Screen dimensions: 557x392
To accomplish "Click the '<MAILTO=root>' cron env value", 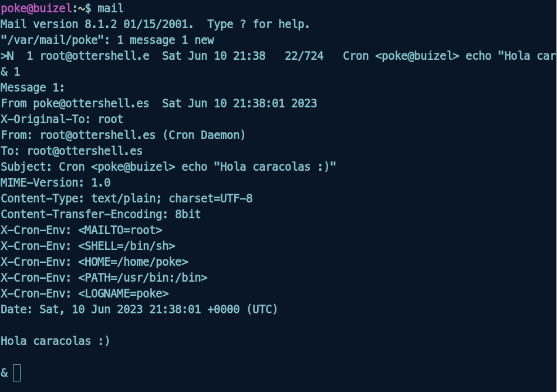I will (x=120, y=230).
